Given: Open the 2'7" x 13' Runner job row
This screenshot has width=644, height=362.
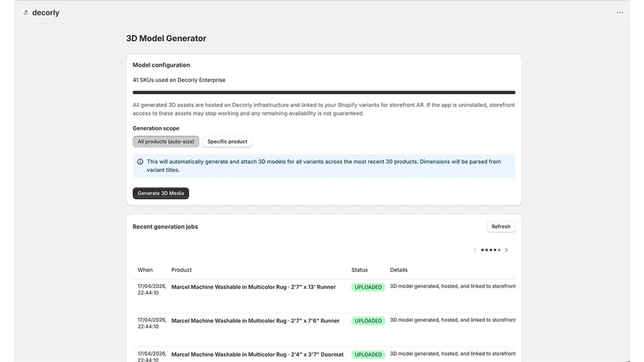Looking at the screenshot, I should pos(324,290).
